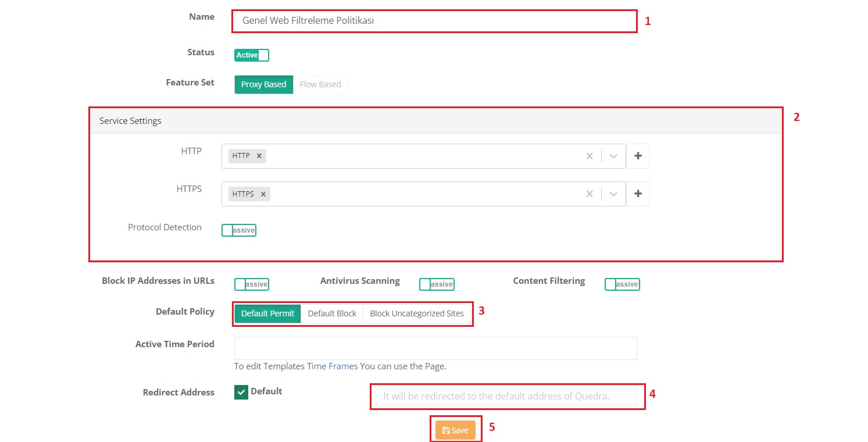Enable Block IP Addresses in URLs
Viewport: 868px width, 442px height.
point(251,284)
